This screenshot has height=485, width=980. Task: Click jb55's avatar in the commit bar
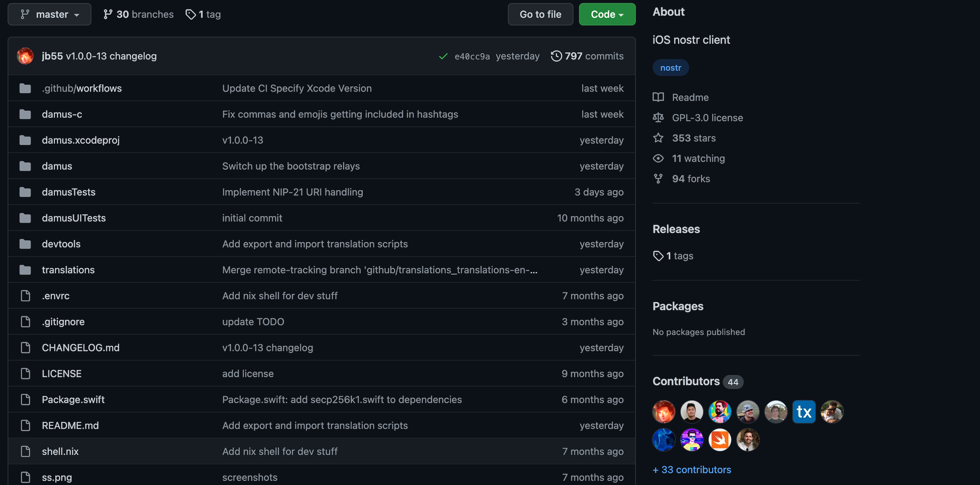click(x=25, y=56)
